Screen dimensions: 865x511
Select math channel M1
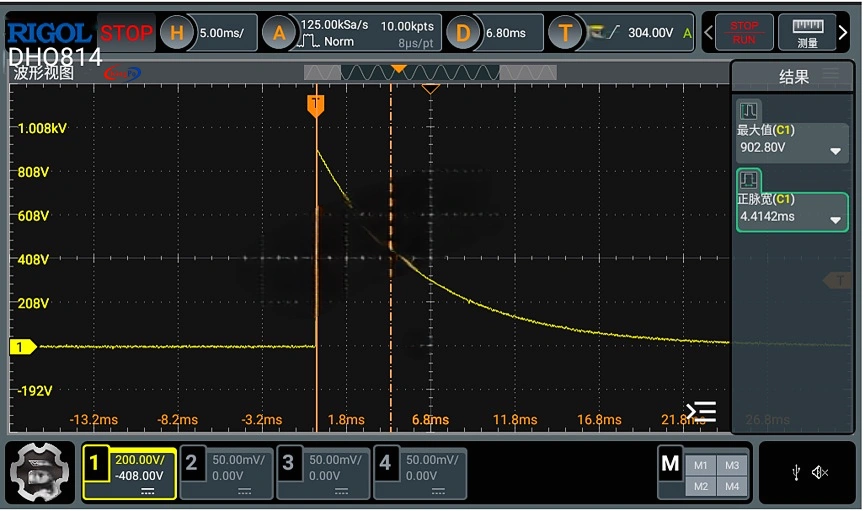click(701, 465)
